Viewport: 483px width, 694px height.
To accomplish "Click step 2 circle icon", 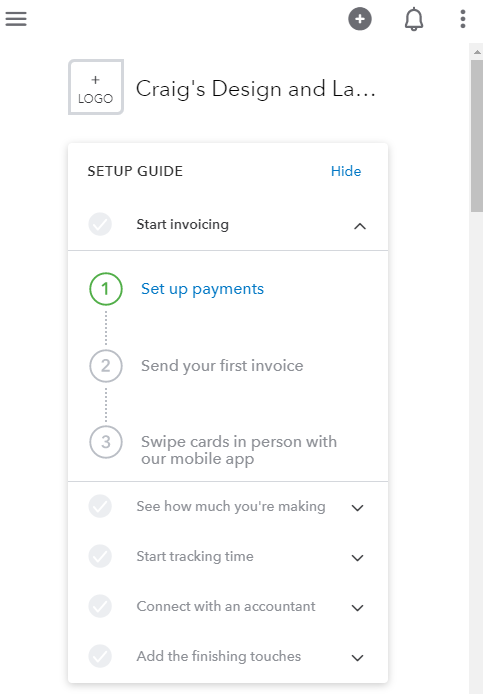I will 106,366.
